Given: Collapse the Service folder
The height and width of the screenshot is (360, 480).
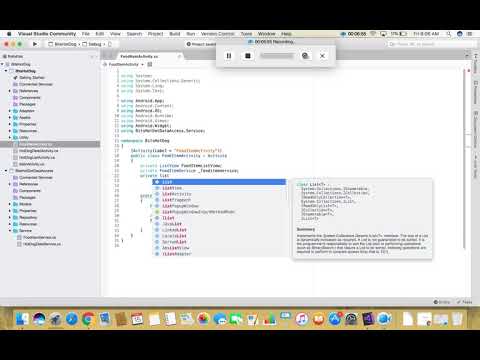Looking at the screenshot, I should tap(10, 231).
